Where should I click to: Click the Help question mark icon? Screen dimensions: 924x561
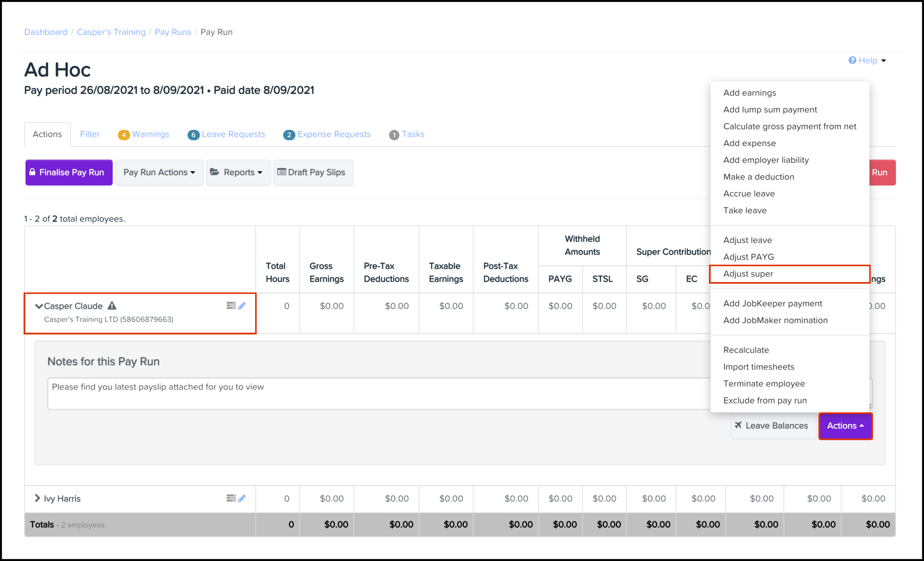(x=852, y=60)
